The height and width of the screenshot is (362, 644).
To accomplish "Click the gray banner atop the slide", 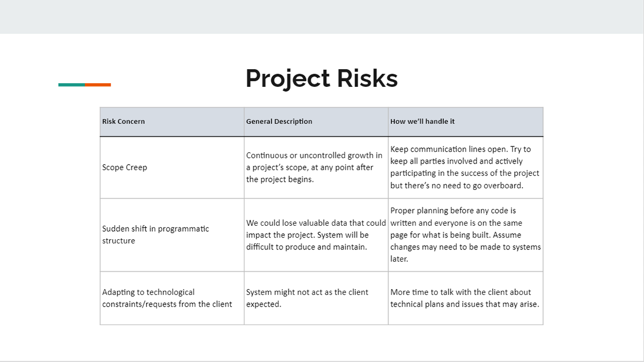I will click(322, 17).
